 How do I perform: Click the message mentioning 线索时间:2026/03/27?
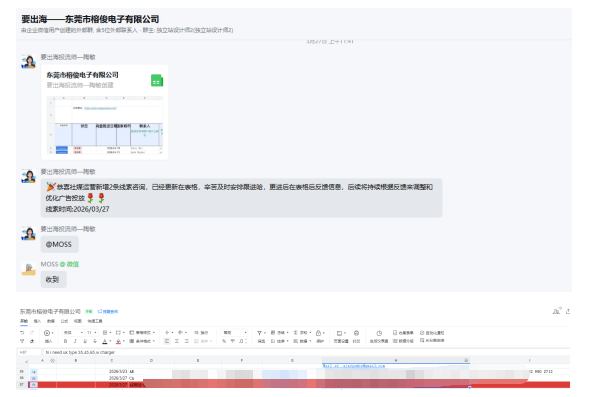tap(241, 198)
